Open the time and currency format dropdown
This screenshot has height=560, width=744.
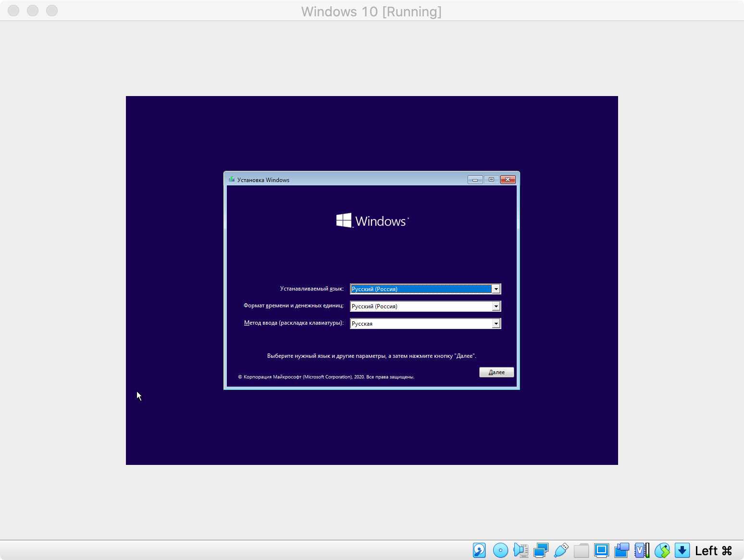coord(496,306)
